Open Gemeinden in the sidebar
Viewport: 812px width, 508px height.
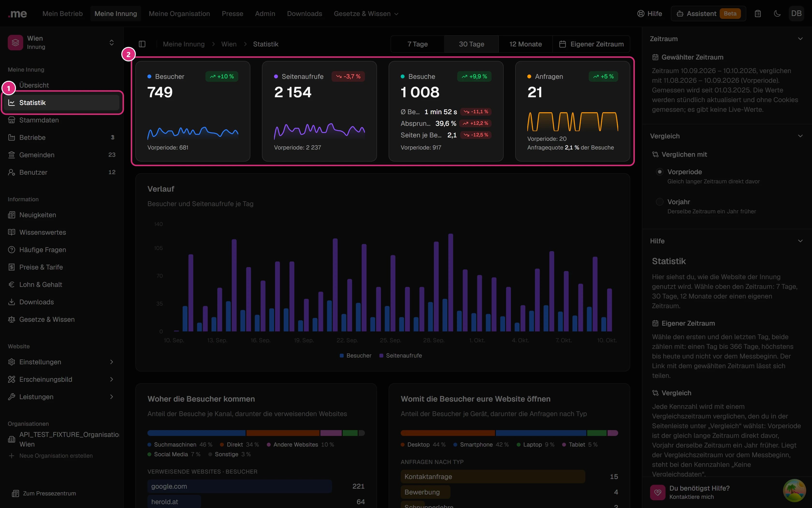point(62,155)
